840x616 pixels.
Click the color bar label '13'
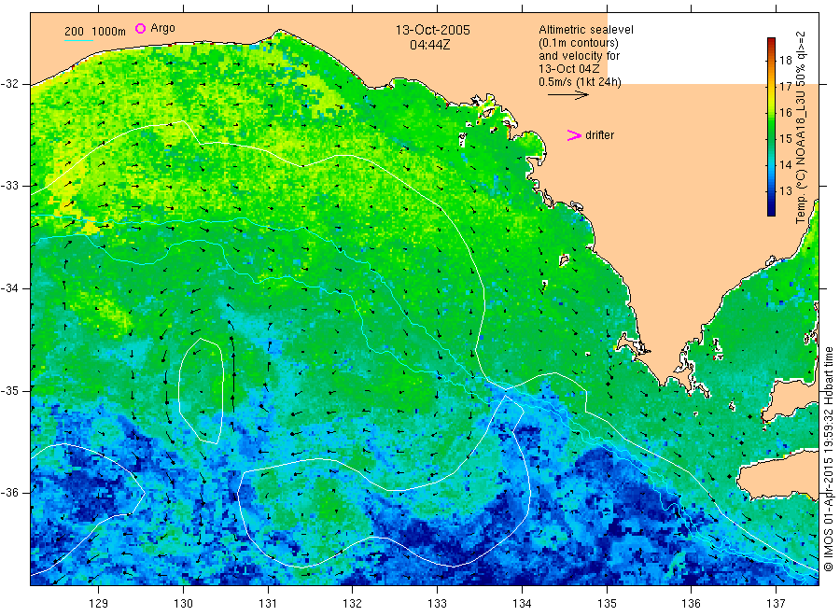[785, 191]
